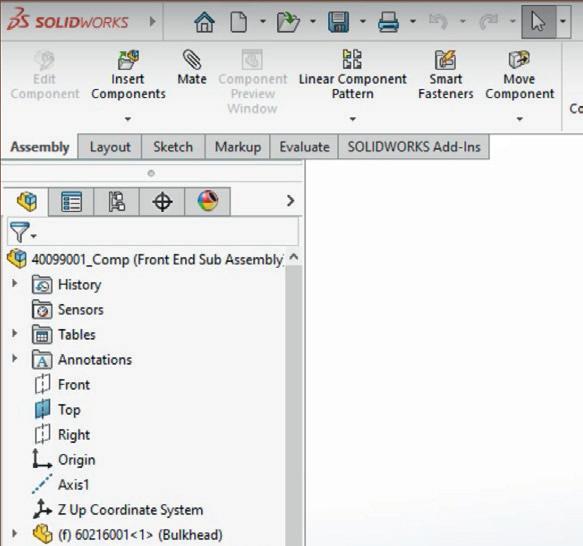Select the Top plane
Viewport: 583px width, 546px height.
(x=58, y=410)
